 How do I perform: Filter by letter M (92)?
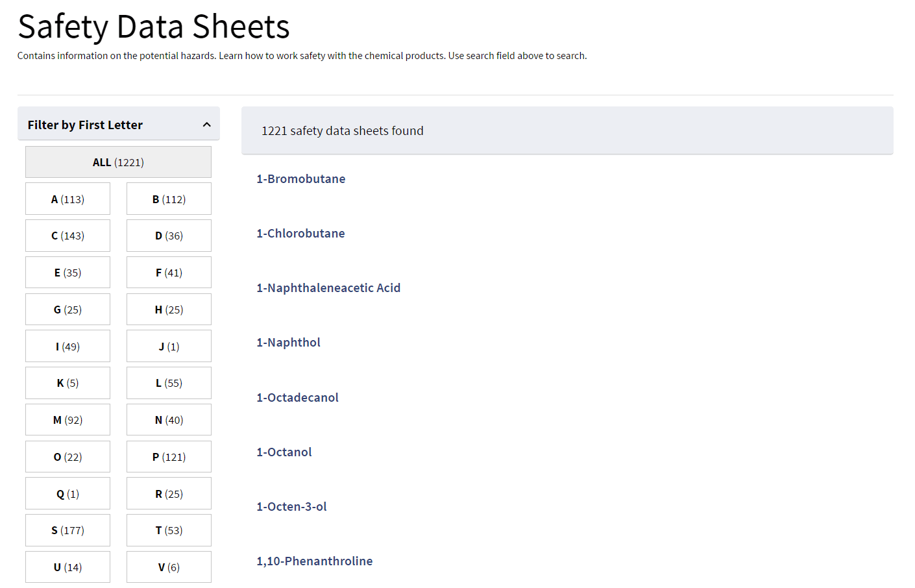(67, 420)
